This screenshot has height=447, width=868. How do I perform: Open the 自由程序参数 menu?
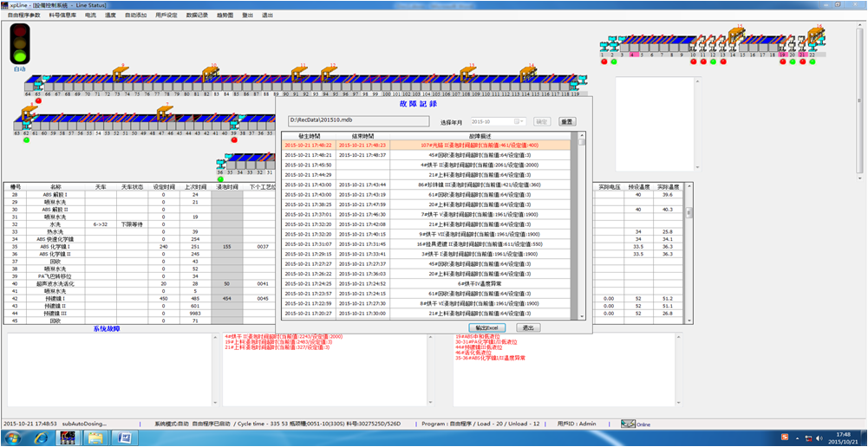[x=23, y=16]
